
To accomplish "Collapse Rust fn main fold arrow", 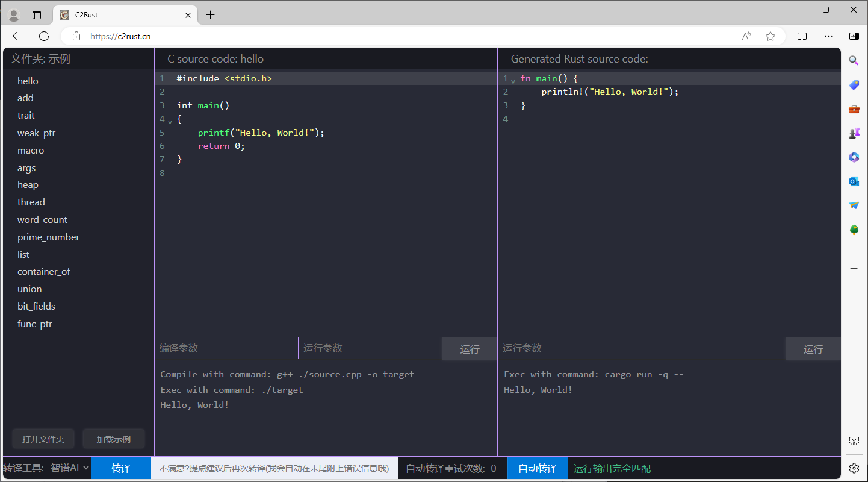I will point(513,81).
